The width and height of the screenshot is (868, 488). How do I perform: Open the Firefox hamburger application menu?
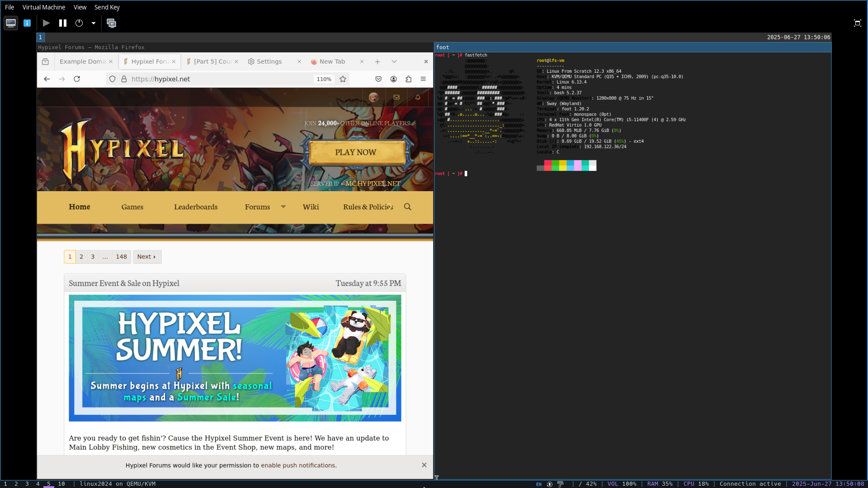tap(423, 79)
